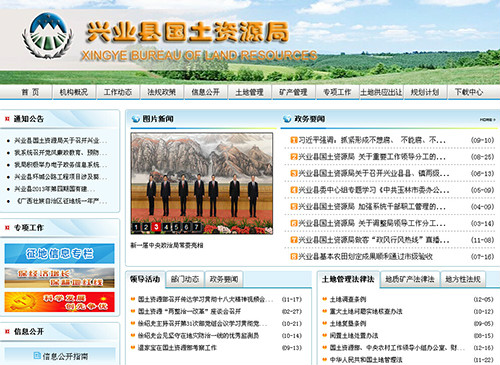Click the 图片新闻 globe icon

[x=136, y=119]
